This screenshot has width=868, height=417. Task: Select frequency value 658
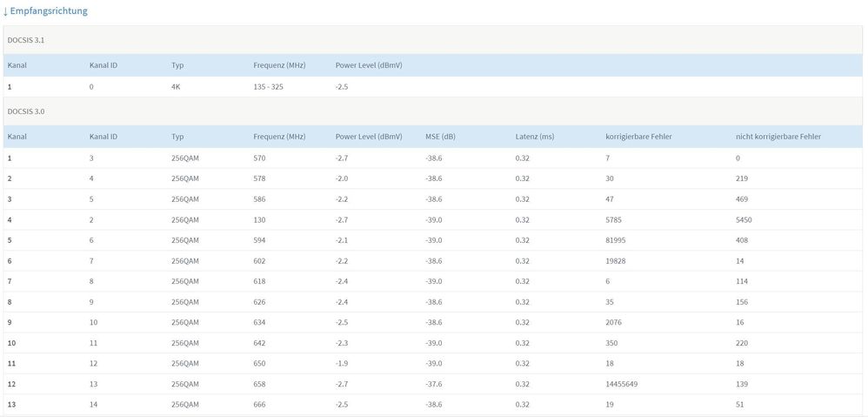259,384
